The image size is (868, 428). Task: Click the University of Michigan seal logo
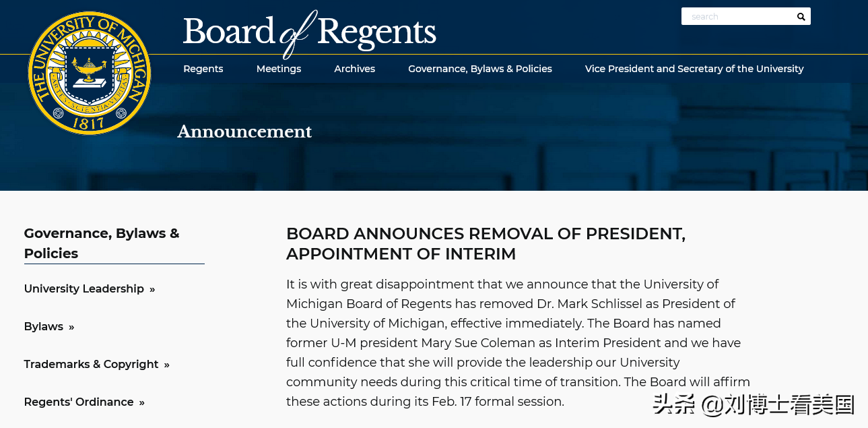pyautogui.click(x=90, y=73)
